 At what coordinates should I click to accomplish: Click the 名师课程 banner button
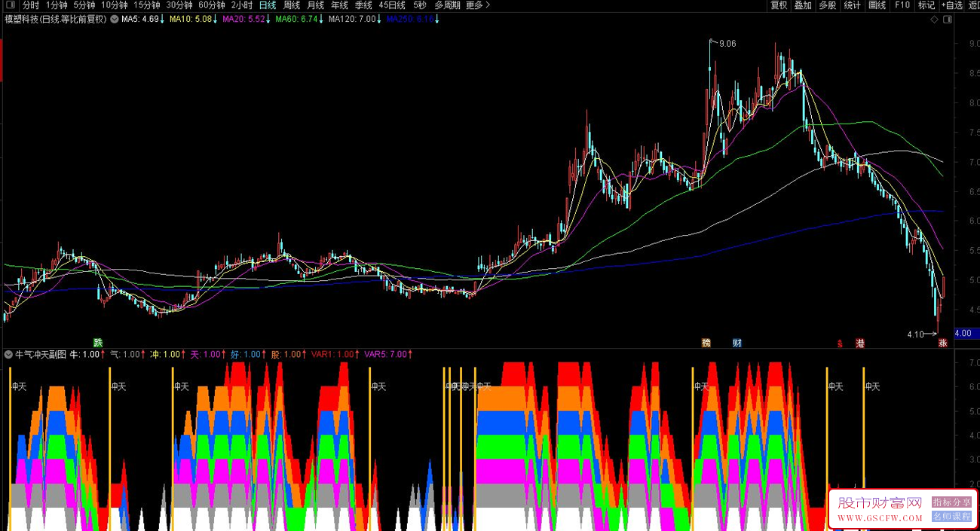pos(952,517)
